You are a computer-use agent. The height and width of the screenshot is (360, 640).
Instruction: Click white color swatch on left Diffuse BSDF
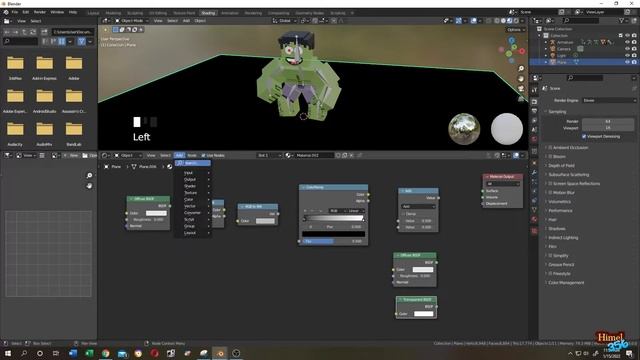click(x=156, y=213)
